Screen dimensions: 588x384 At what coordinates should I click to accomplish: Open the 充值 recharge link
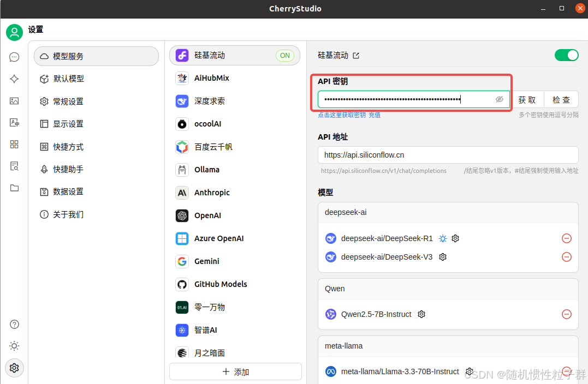374,115
